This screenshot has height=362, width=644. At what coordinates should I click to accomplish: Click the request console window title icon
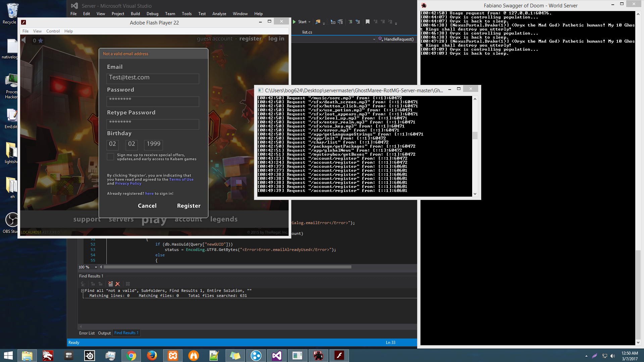click(x=260, y=90)
